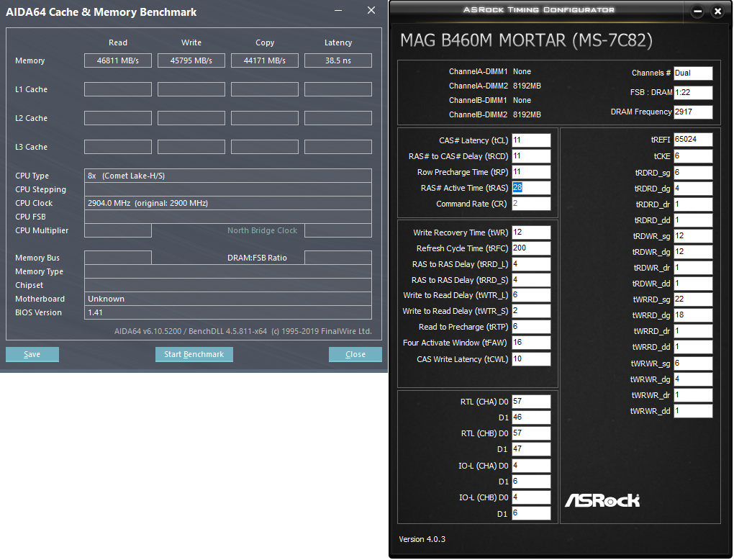Close AIDA64 window with X icon
The width and height of the screenshot is (734, 560).
[371, 10]
